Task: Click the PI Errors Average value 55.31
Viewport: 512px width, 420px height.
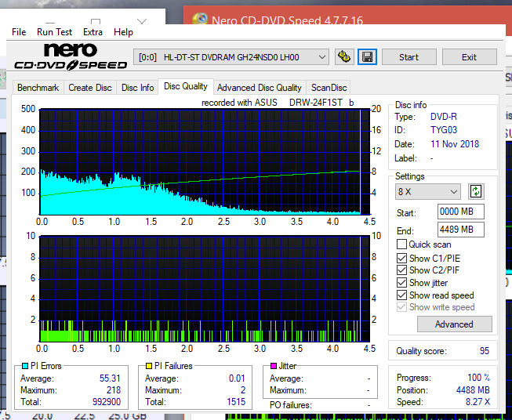Action: 110,378
